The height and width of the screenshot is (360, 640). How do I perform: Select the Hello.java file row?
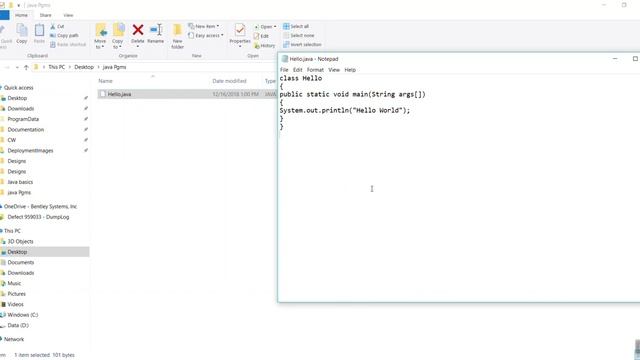(187, 94)
